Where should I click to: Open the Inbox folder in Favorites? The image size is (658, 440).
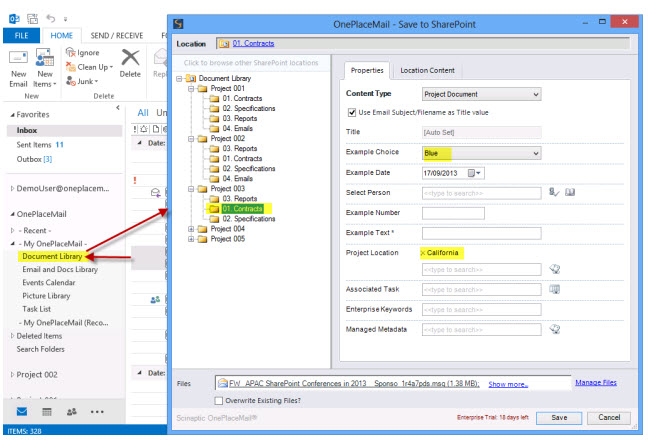[x=27, y=130]
